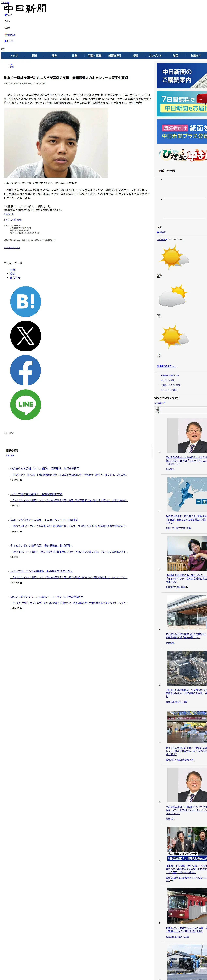Image resolution: width=207 pixels, height=980 pixels.
Task: Click the breadcrumb home icon
Action: tap(11, 65)
